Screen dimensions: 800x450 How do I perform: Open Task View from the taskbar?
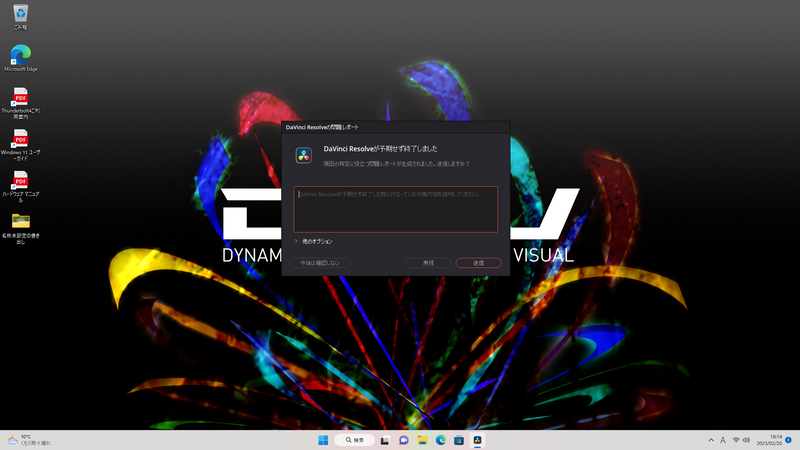coord(385,440)
